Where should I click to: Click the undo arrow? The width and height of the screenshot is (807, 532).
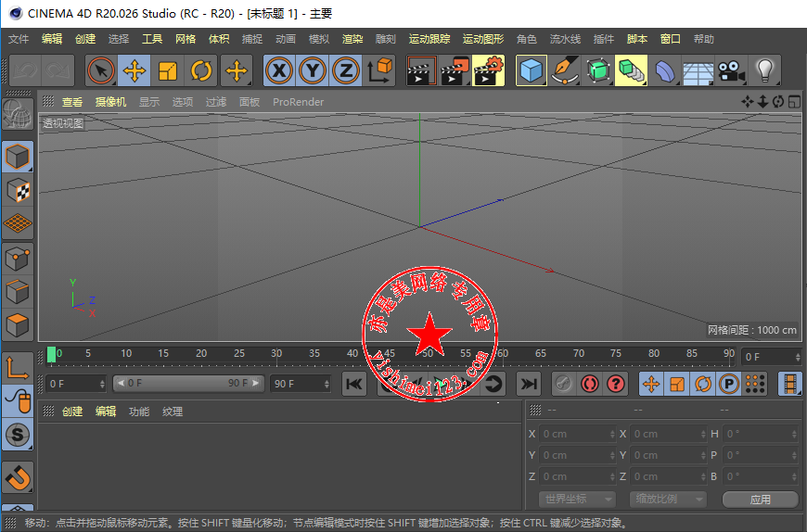click(25, 70)
